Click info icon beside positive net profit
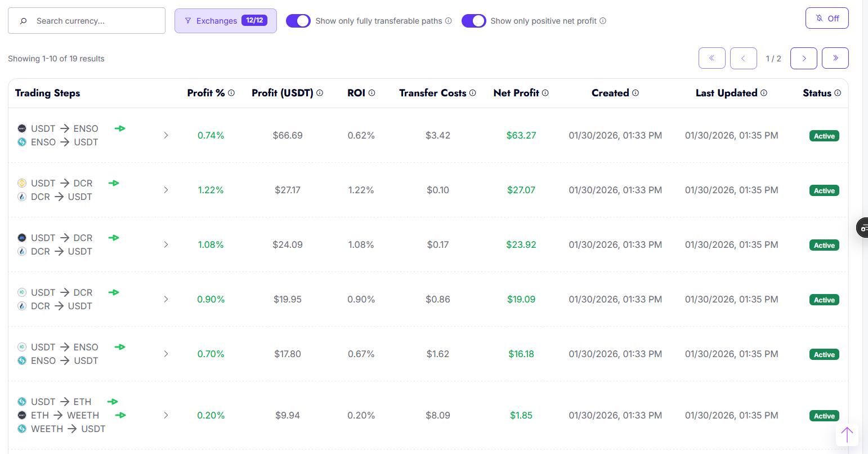Viewport: 868px width, 454px height. pos(603,21)
